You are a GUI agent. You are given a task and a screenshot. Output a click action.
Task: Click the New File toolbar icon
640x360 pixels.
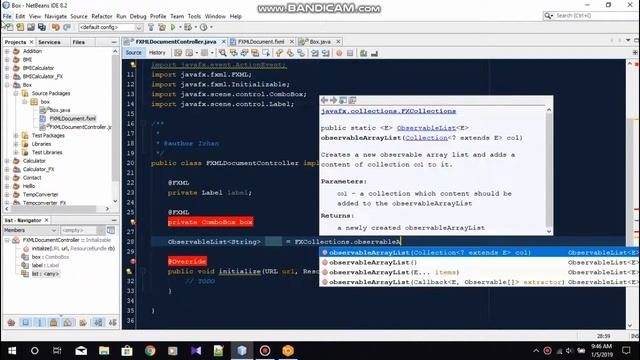point(9,27)
